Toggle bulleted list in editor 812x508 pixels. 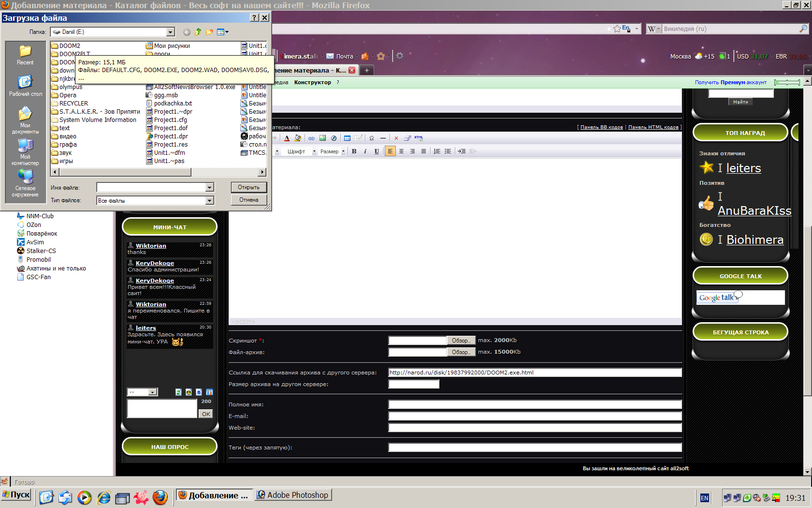[x=448, y=151]
